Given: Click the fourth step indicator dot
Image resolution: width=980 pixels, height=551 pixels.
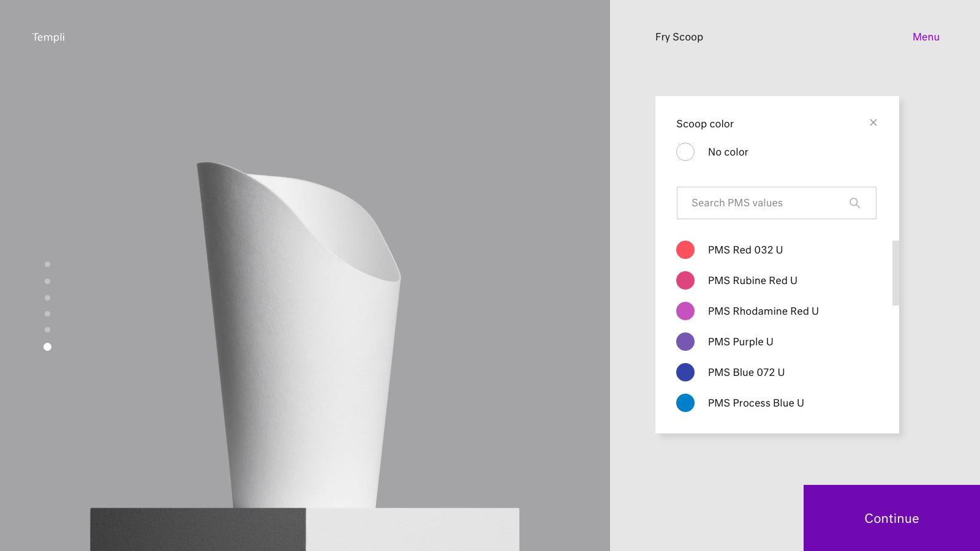Looking at the screenshot, I should click(x=47, y=314).
